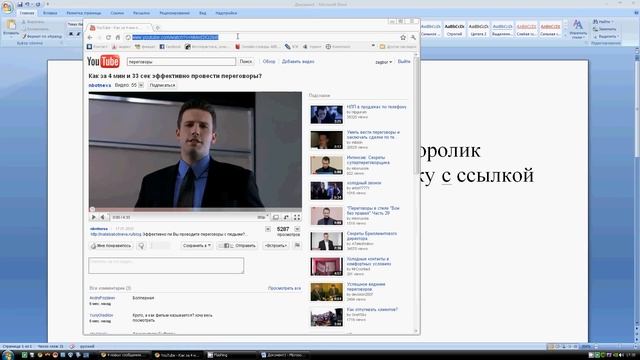640x360 pixels.
Task: Switch to Word's 'Вид' ribbon tab
Action: [x=202, y=13]
